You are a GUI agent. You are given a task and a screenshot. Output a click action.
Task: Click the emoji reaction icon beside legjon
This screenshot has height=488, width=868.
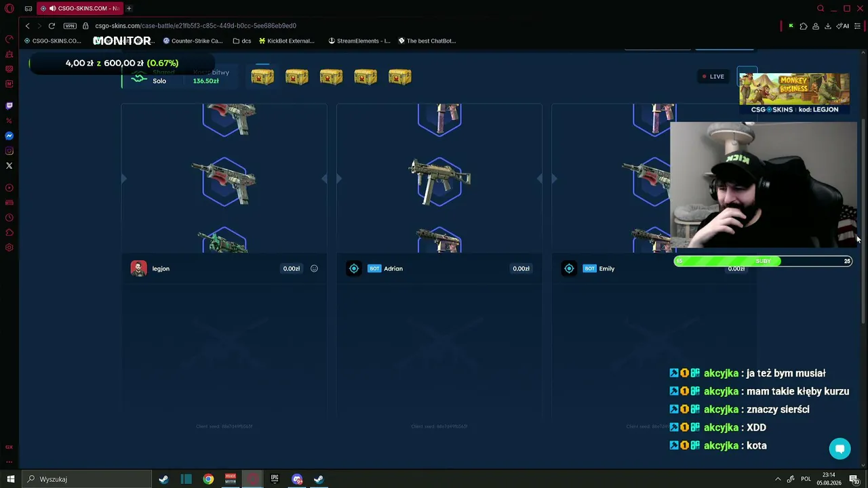click(314, 268)
